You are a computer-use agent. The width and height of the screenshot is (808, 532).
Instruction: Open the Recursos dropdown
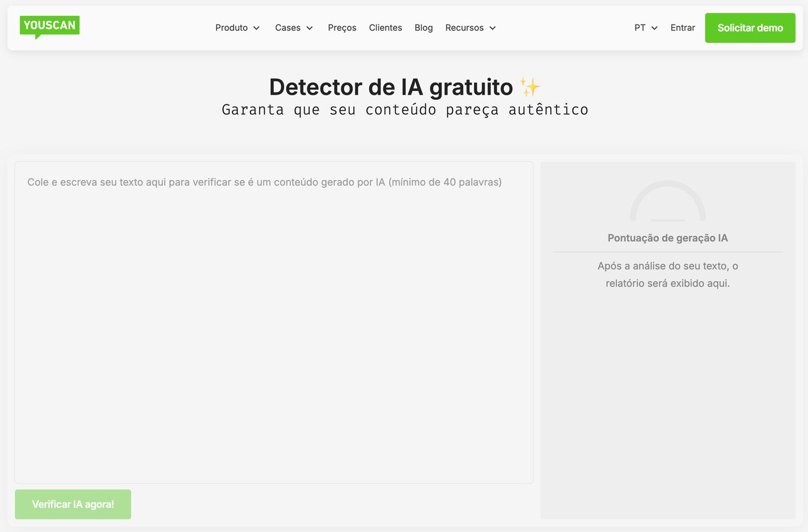click(465, 28)
